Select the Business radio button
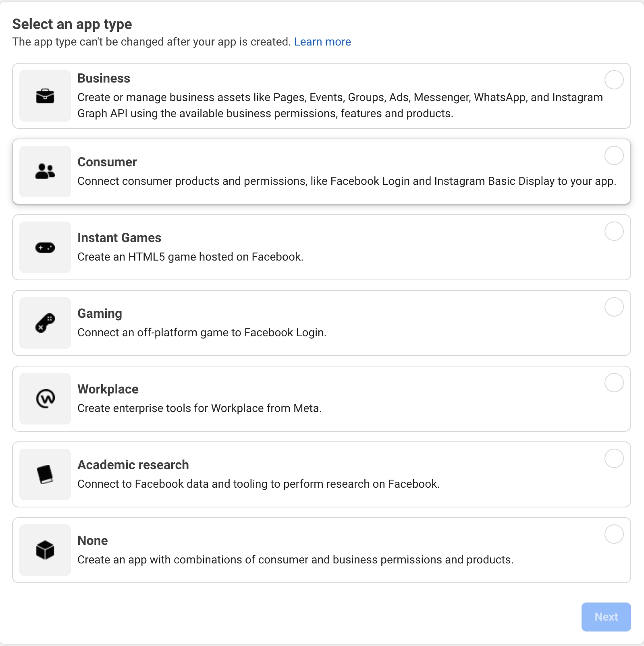 [x=614, y=80]
